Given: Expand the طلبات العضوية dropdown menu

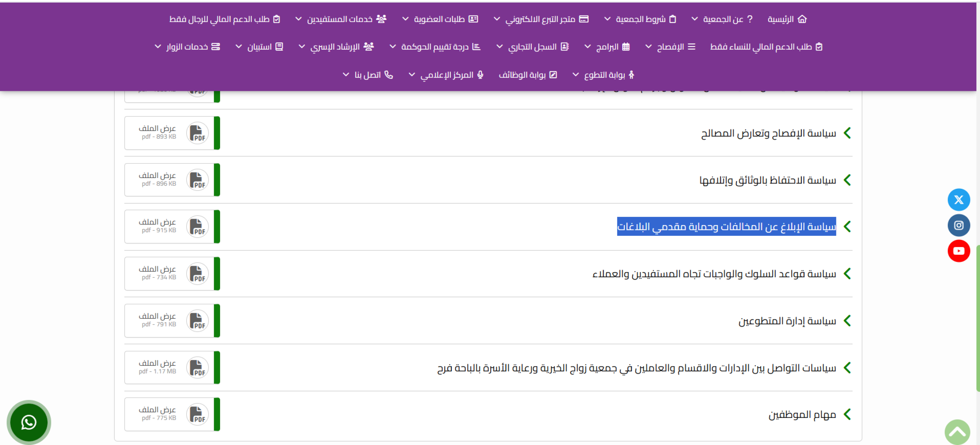Looking at the screenshot, I should coord(406,19).
